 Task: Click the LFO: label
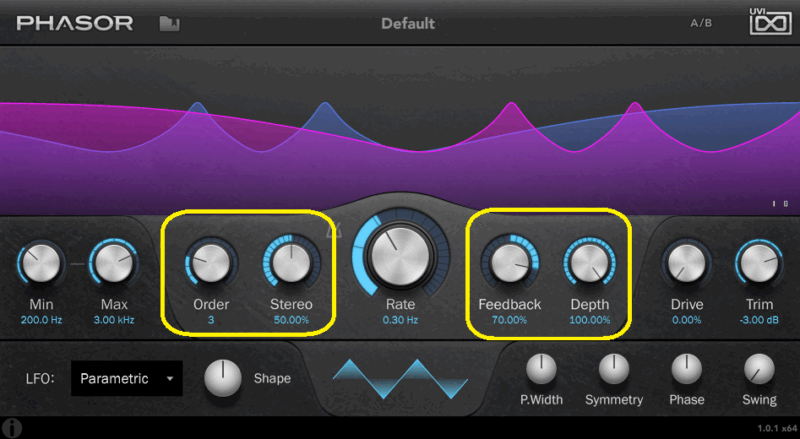point(40,379)
